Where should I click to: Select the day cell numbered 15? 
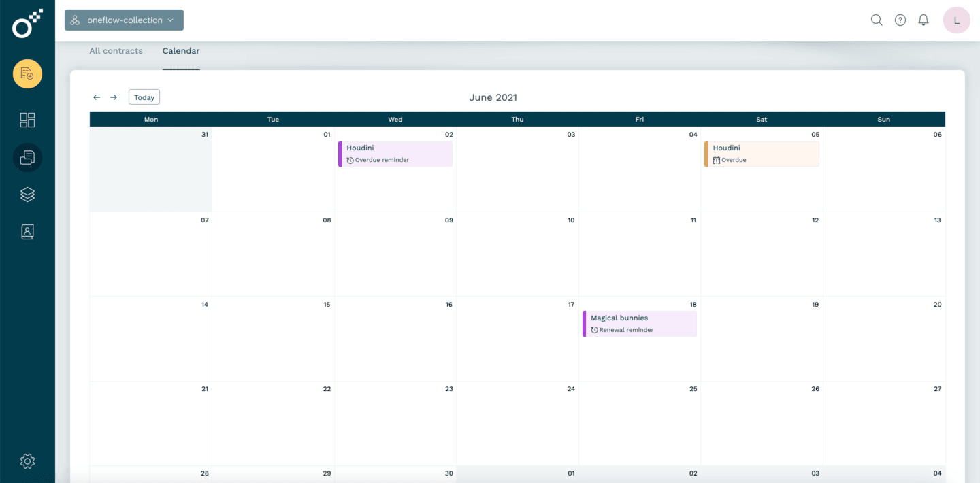[x=273, y=339]
